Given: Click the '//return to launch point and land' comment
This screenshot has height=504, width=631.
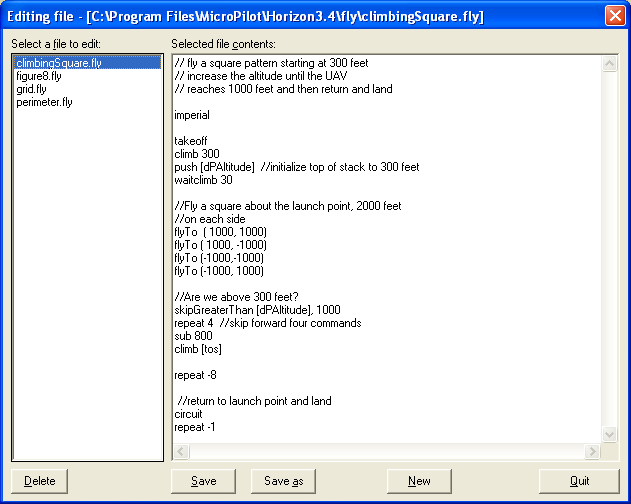Looking at the screenshot, I should pos(254,401).
